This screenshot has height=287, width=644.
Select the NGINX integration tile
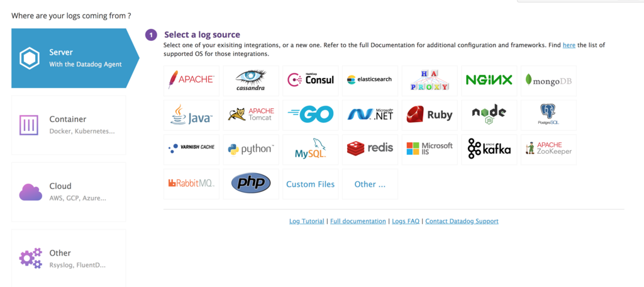489,81
